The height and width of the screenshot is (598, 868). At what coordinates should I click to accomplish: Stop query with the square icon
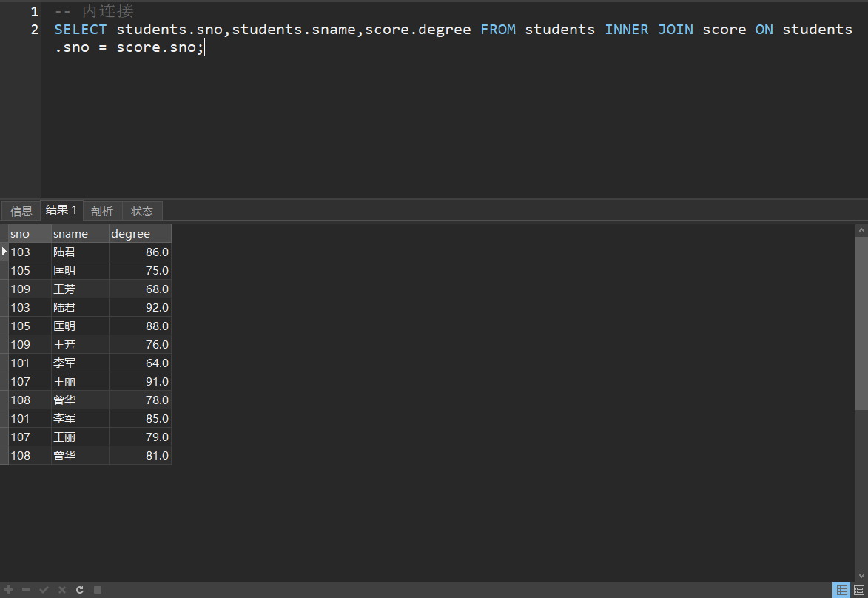tap(98, 590)
